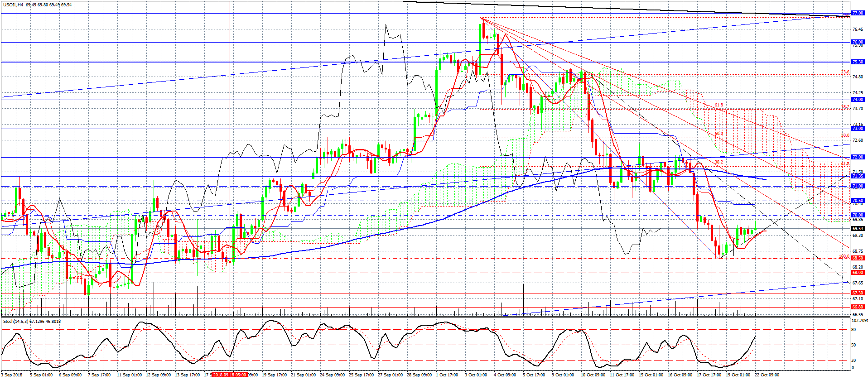
Task: Click the 24 Sep 09:00 time label
Action: 332,375
